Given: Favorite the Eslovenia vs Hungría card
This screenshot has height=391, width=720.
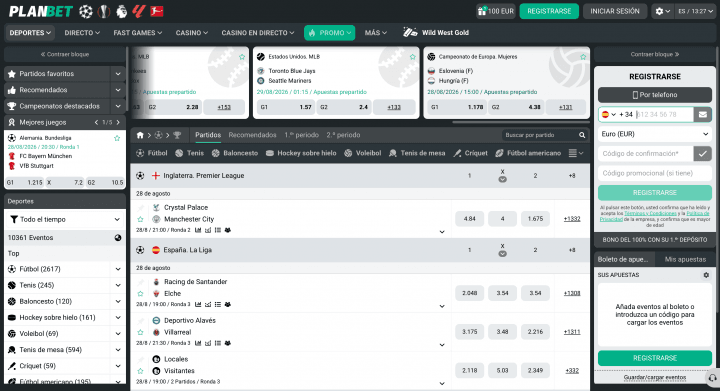Looking at the screenshot, I should coord(583,57).
